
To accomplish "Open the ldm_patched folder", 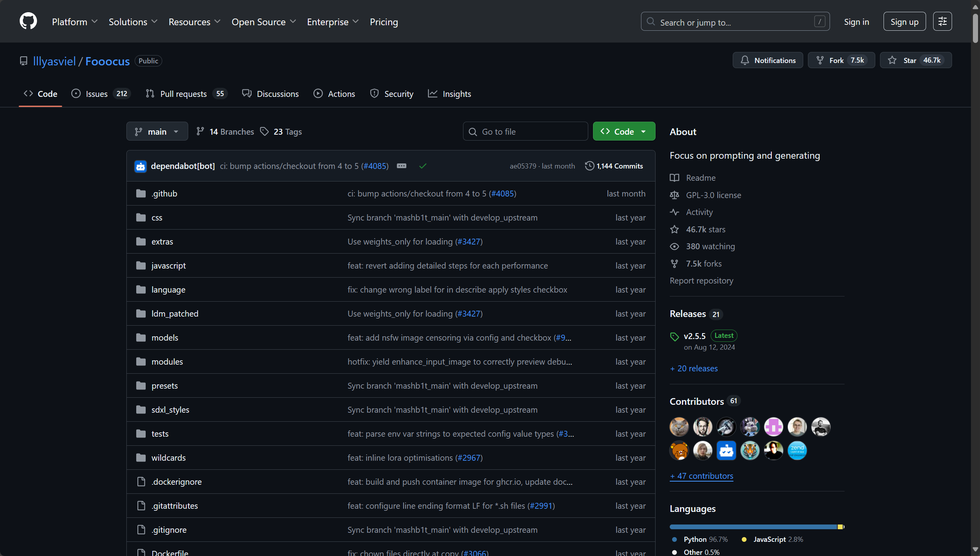I will (x=175, y=313).
